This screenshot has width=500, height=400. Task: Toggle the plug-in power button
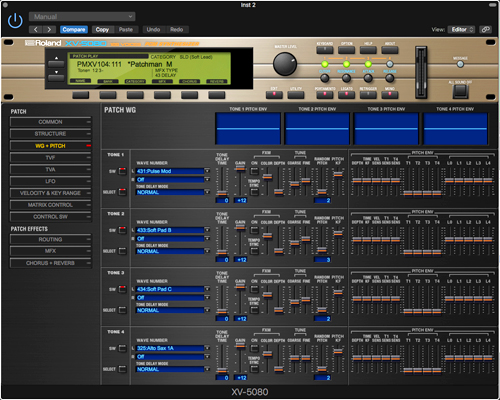click(x=15, y=21)
